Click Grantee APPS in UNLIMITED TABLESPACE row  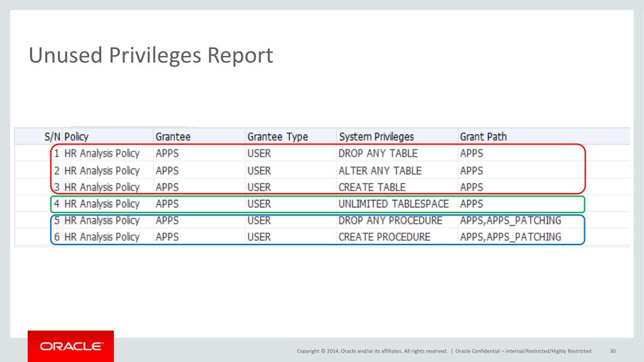tap(167, 204)
